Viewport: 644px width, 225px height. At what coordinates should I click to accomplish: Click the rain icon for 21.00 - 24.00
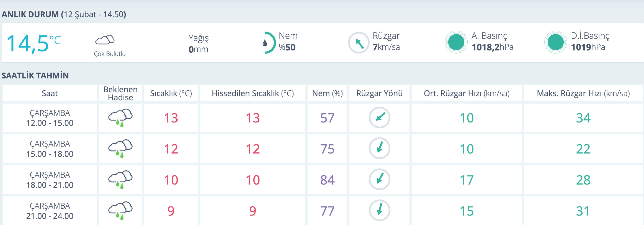pos(120,211)
